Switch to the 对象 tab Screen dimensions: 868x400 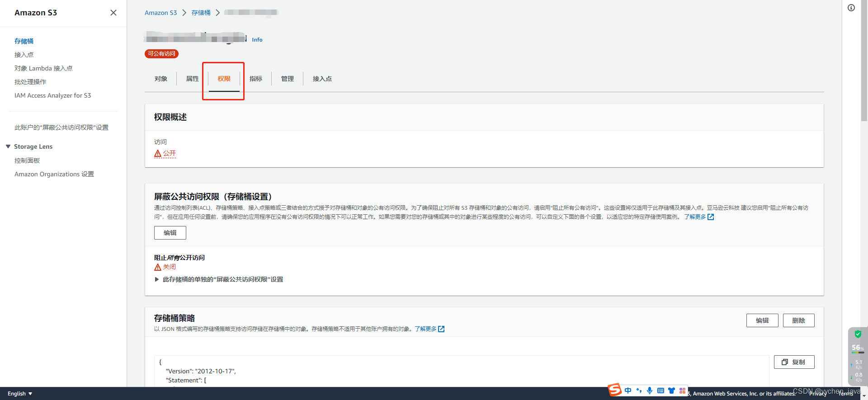point(161,79)
